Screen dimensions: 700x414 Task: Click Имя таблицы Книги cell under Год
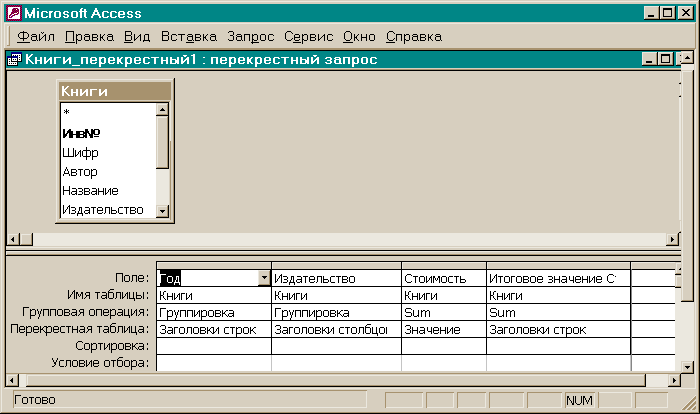[x=214, y=296]
